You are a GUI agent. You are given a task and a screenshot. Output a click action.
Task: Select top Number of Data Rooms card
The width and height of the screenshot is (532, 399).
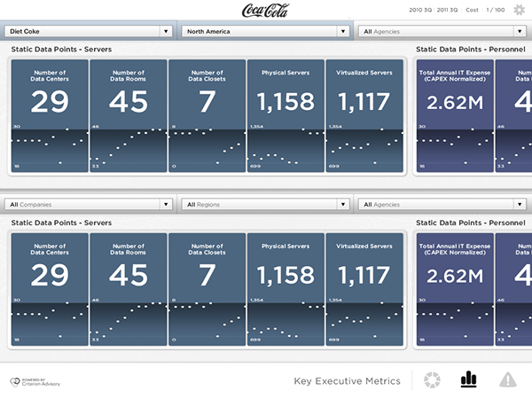tap(129, 116)
